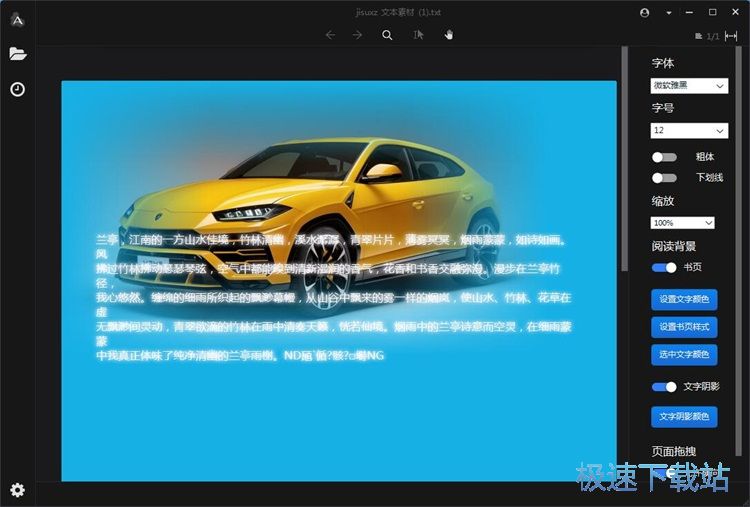Select the hand pan tool
This screenshot has height=507, width=750.
tap(449, 35)
